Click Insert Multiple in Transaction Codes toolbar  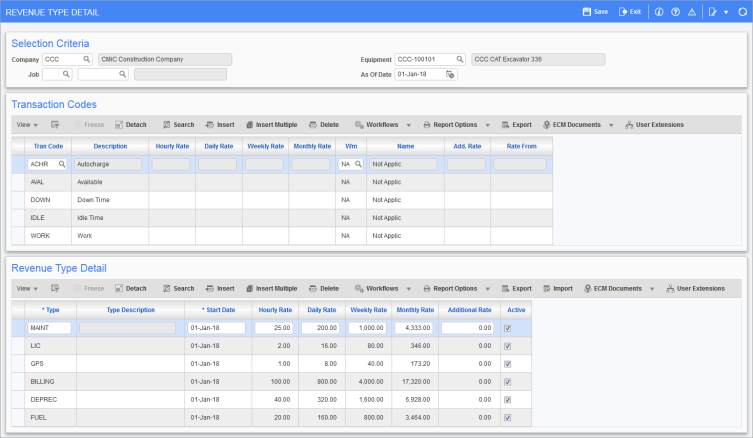coord(271,125)
